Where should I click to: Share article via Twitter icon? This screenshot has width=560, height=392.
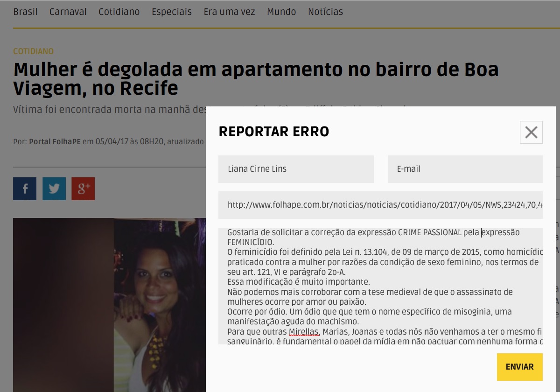(x=54, y=189)
